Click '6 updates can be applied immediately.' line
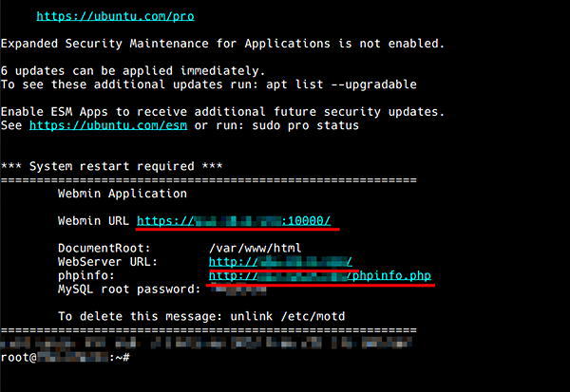 [133, 71]
